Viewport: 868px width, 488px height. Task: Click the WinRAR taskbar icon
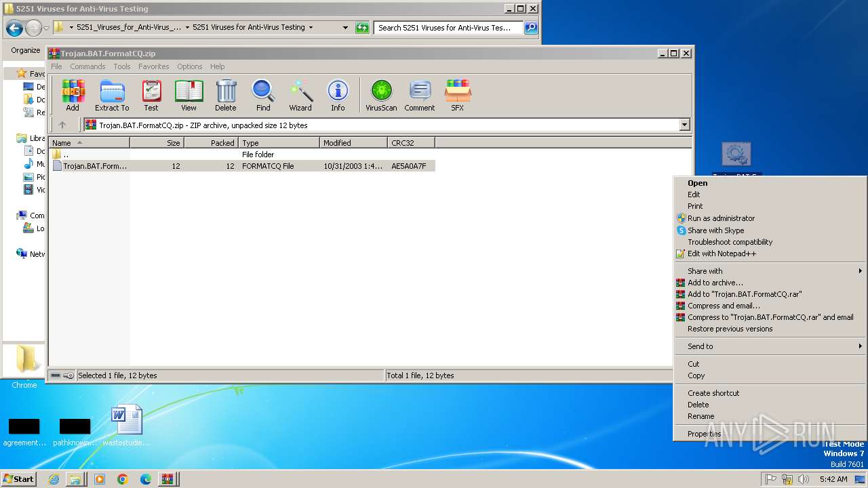[167, 479]
